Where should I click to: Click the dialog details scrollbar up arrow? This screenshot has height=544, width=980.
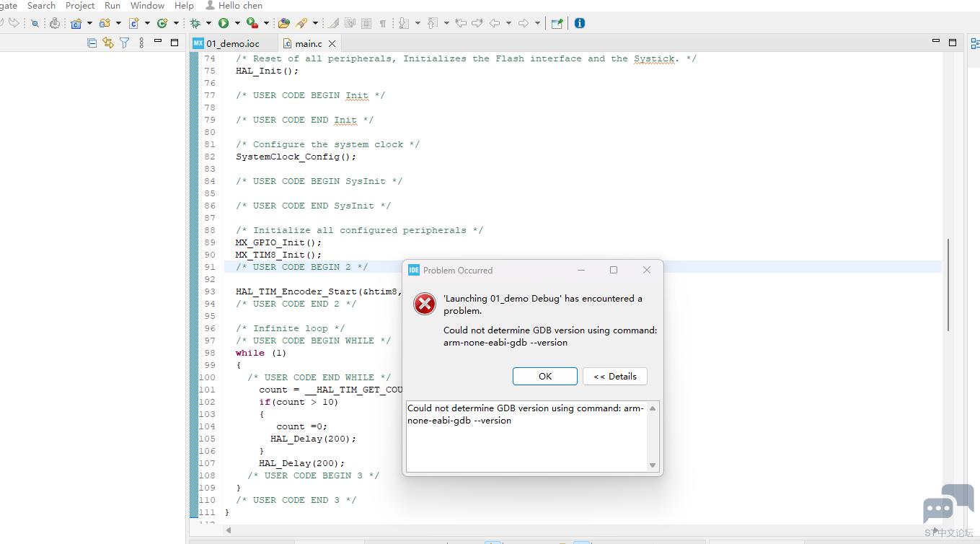[653, 408]
